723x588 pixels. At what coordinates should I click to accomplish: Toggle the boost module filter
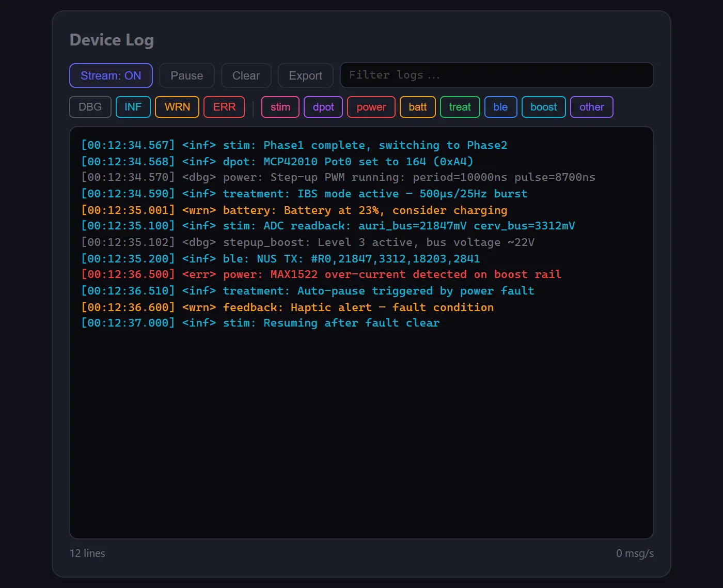click(543, 107)
